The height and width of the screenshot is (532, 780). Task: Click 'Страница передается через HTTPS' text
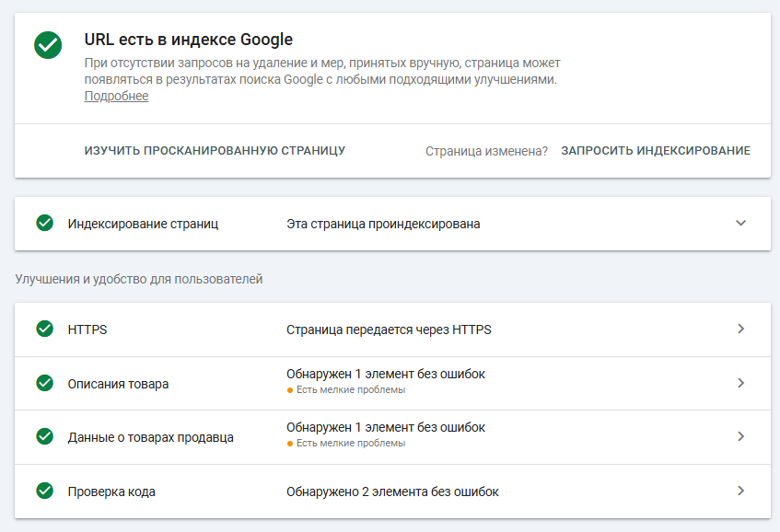point(389,330)
